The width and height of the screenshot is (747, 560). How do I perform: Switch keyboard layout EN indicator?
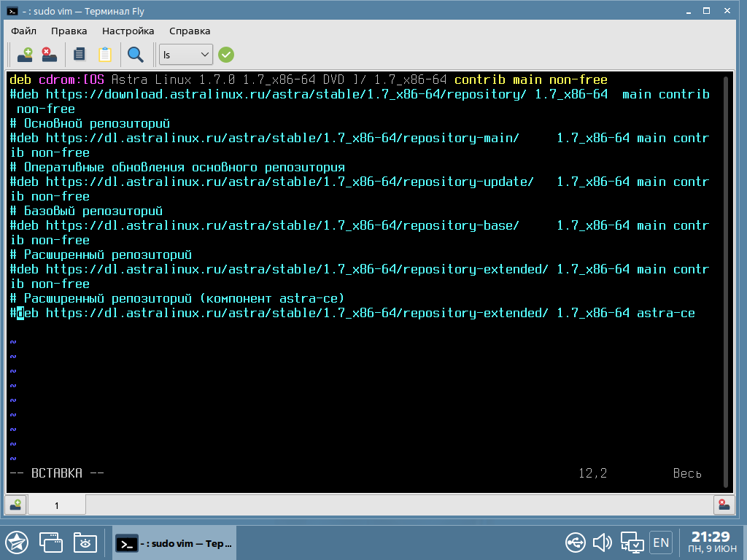pos(661,542)
